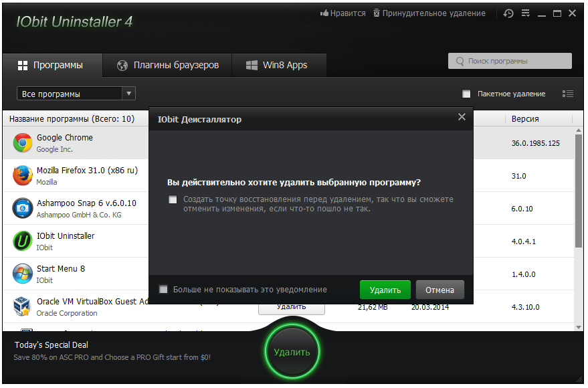The image size is (588, 388).
Task: Open the menu lines icon in title bar
Action: click(x=526, y=13)
